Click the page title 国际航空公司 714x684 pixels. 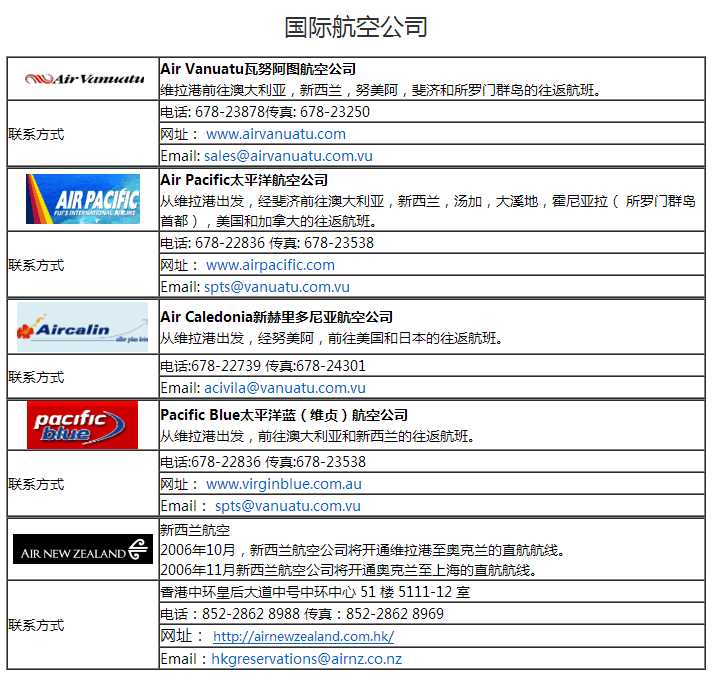coord(356,27)
